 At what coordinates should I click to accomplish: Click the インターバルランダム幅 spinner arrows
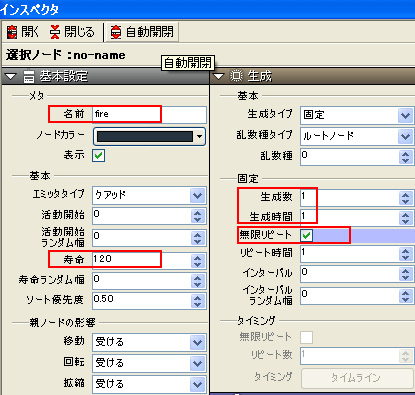pyautogui.click(x=406, y=296)
